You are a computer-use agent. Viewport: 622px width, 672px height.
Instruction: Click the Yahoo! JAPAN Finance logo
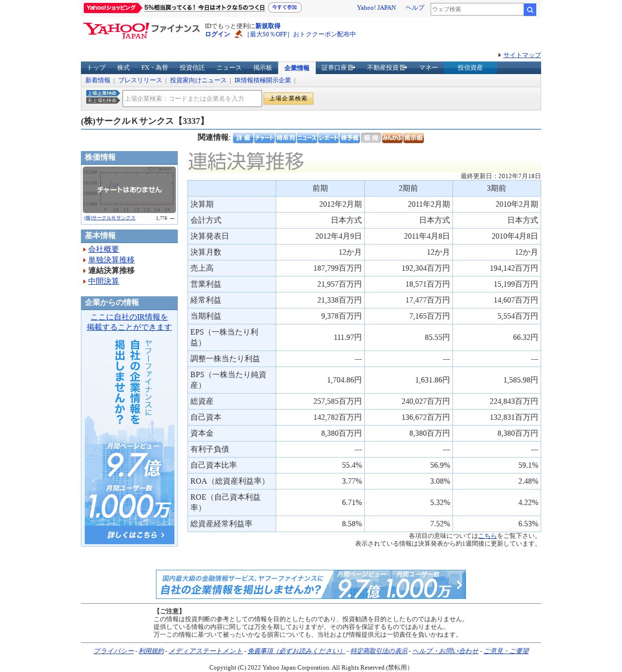coord(141,31)
